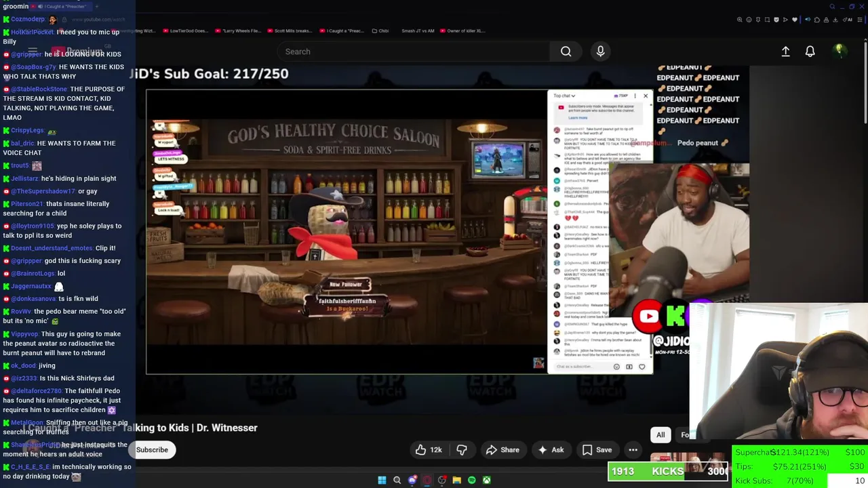Click the YouTube hamburger guide menu icon

click(32, 52)
